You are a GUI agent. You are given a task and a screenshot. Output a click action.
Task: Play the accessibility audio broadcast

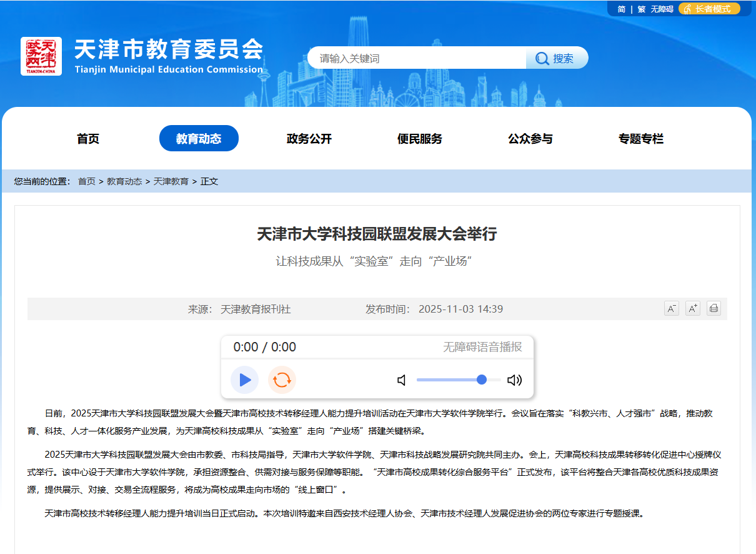244,380
